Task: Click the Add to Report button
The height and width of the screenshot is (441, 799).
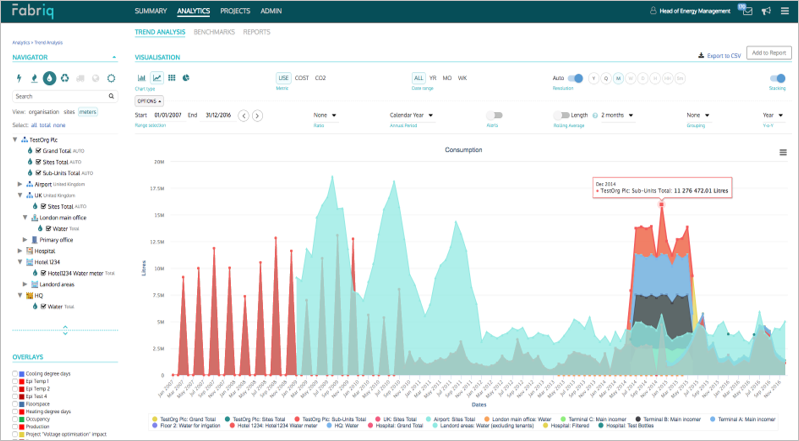Action: coord(769,52)
